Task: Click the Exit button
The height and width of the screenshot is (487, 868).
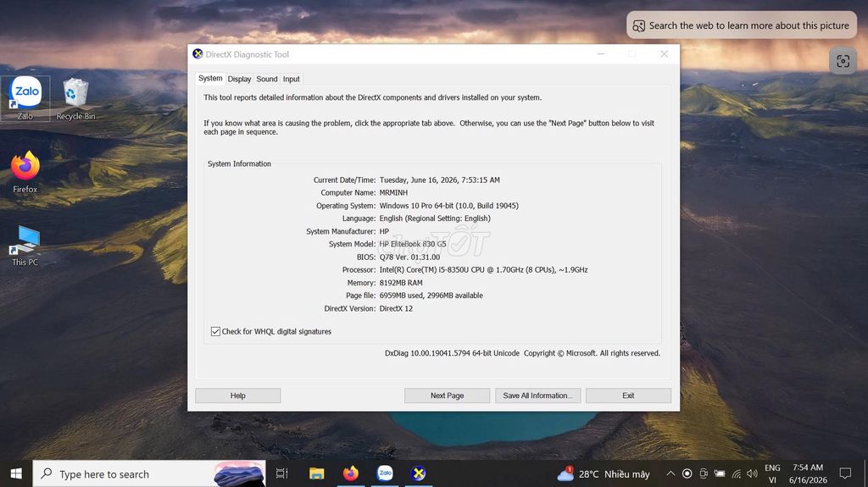Action: [628, 396]
